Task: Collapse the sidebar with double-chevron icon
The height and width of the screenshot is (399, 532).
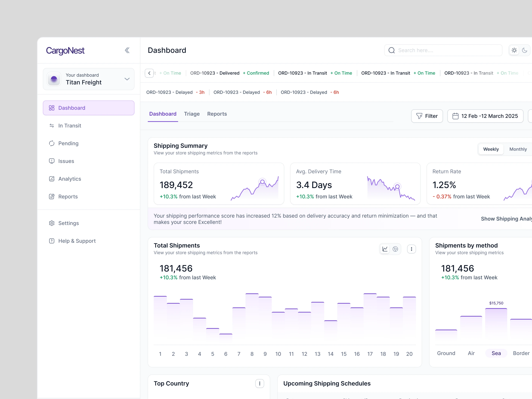Action: 127,50
